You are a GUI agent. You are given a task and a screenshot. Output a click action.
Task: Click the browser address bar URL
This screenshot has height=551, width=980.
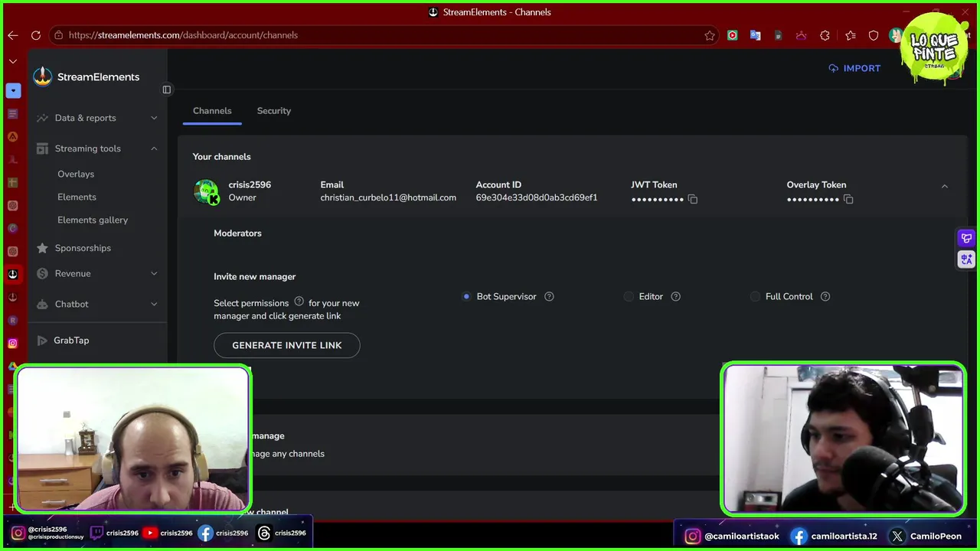pos(183,35)
